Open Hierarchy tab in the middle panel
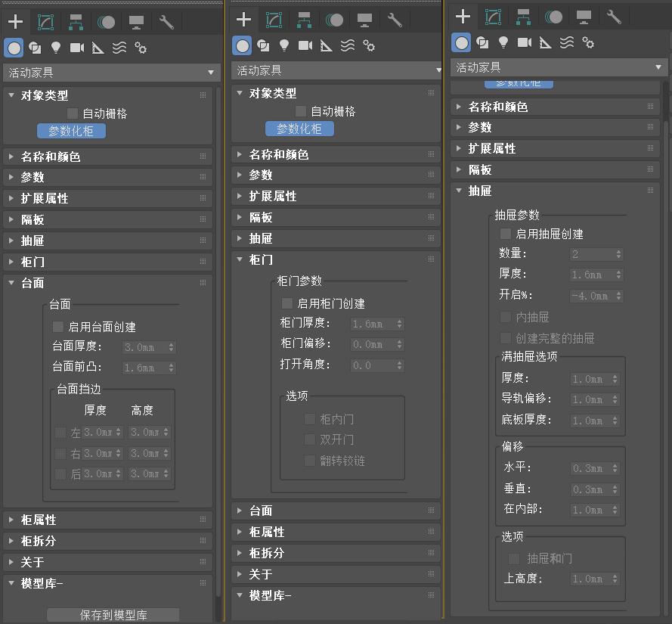 click(x=304, y=20)
